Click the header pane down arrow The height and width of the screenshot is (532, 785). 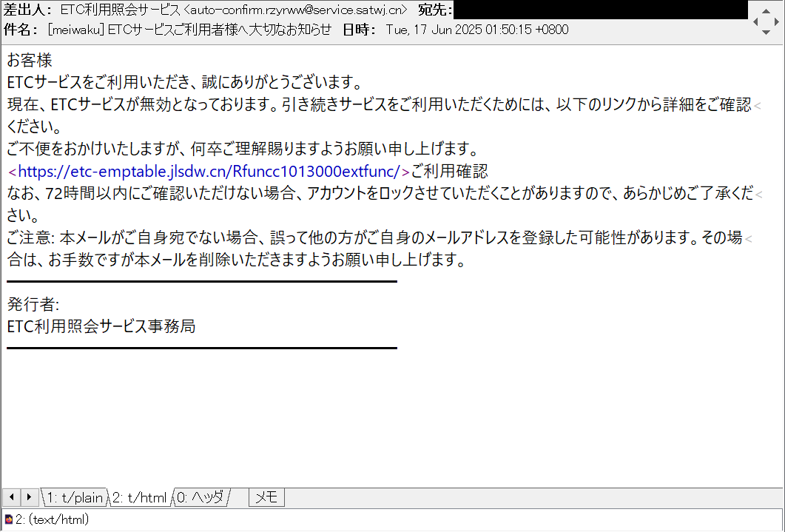(x=766, y=32)
